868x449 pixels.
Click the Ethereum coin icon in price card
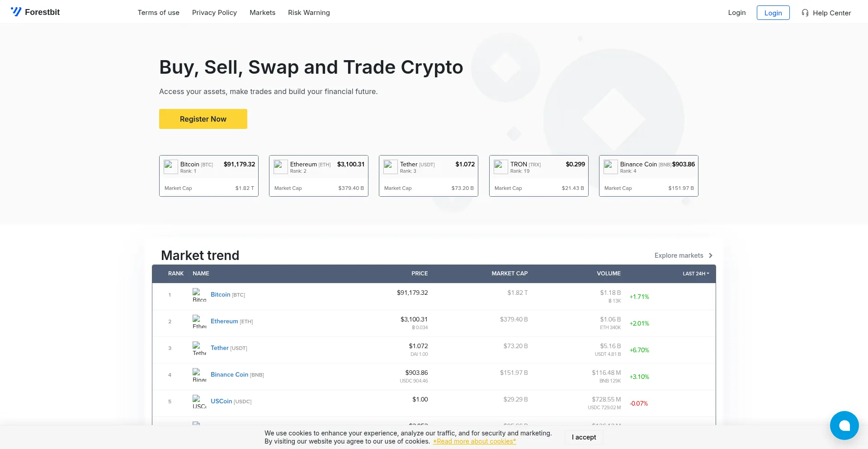(x=280, y=166)
